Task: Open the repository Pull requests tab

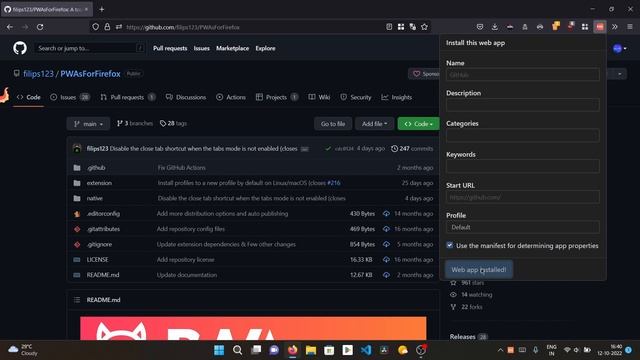Action: point(128,97)
